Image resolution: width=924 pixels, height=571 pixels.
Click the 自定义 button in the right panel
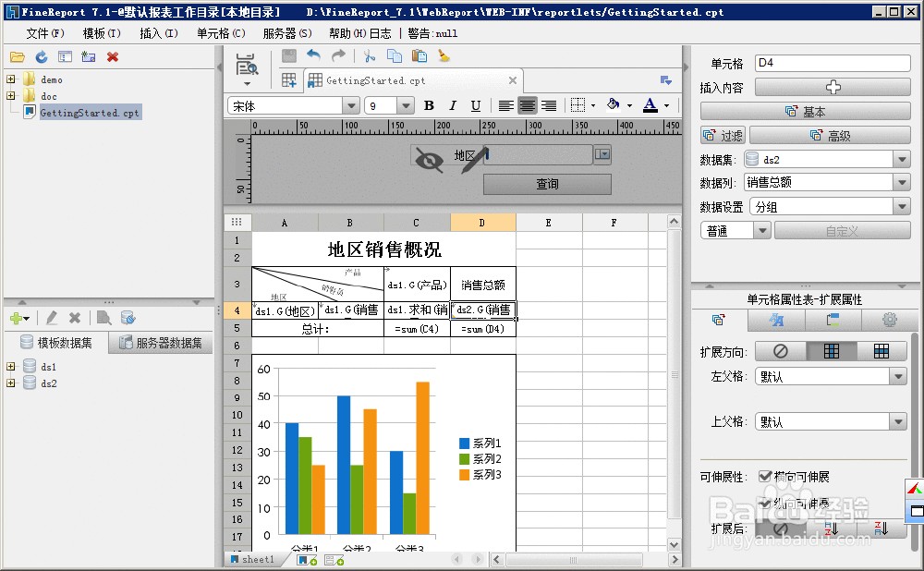pyautogui.click(x=841, y=229)
